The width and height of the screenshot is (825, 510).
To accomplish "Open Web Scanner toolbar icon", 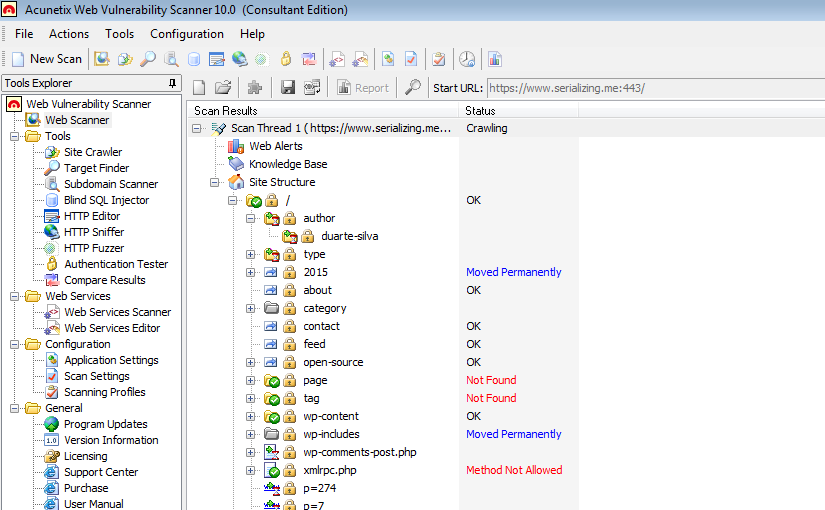I will 102,59.
